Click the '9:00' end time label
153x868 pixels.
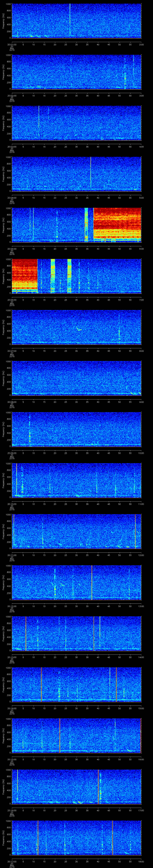click(x=141, y=402)
